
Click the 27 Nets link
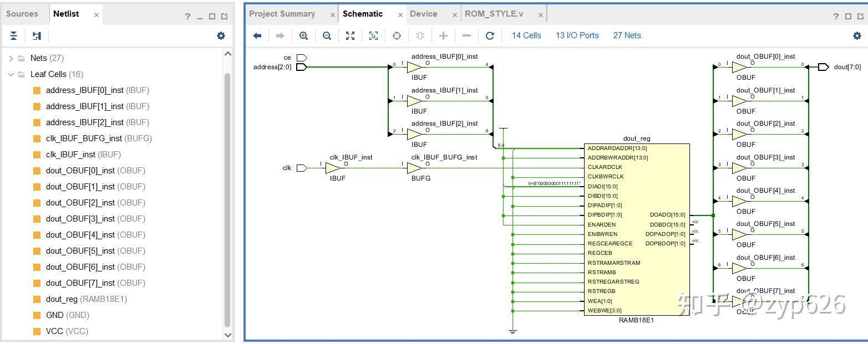tap(627, 35)
